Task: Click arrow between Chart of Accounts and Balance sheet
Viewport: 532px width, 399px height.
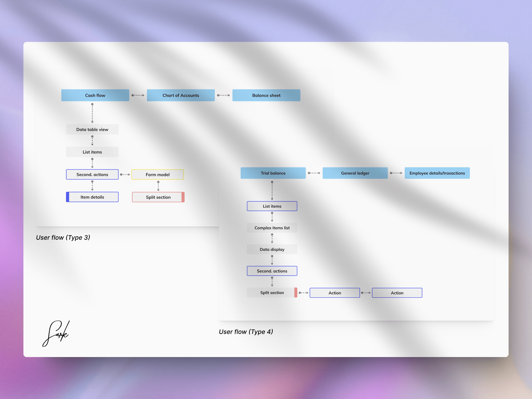Action: (223, 95)
